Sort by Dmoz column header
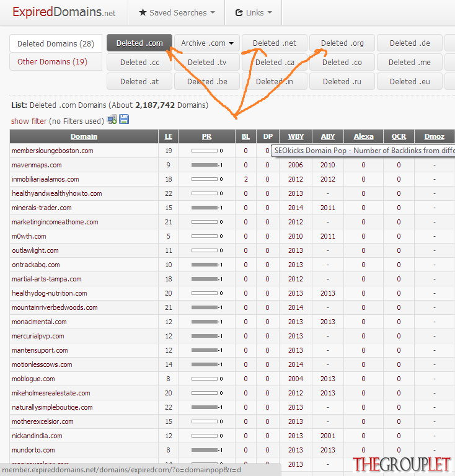This screenshot has height=476, width=455. click(435, 136)
